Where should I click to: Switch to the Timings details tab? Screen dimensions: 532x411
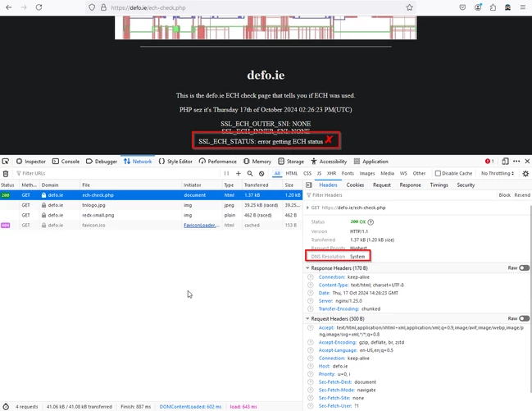point(439,185)
